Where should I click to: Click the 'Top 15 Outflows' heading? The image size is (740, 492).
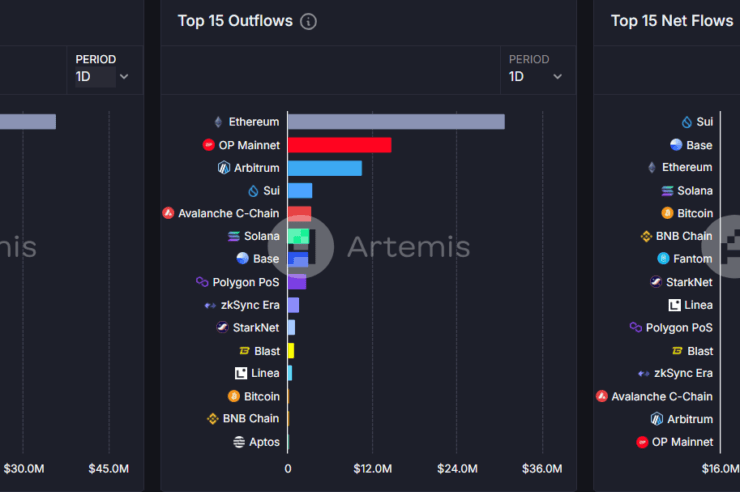pos(235,21)
